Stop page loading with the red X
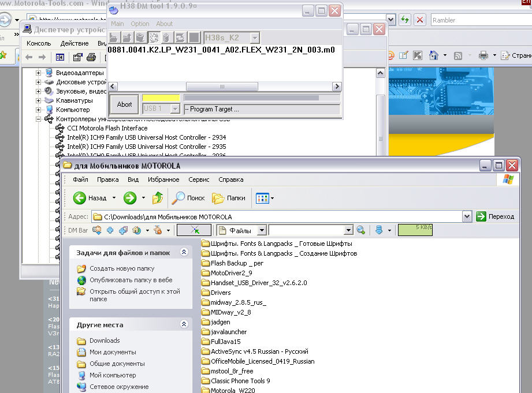 pos(420,20)
